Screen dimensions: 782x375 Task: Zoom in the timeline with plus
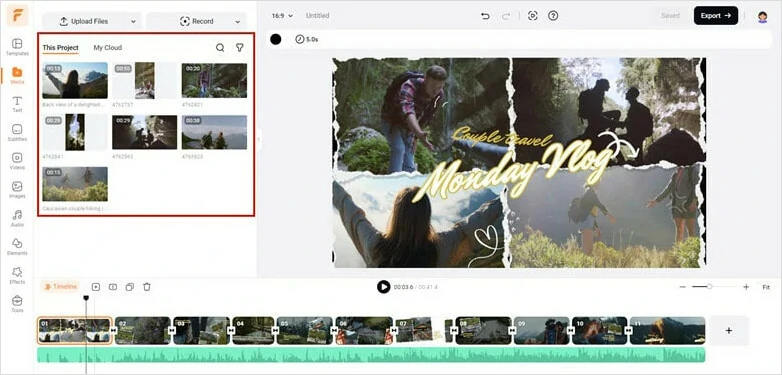[746, 287]
